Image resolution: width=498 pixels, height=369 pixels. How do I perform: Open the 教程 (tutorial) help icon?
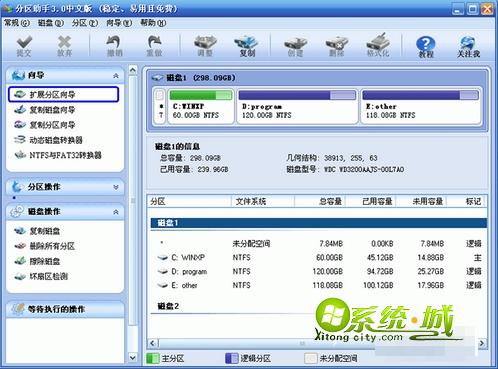(426, 47)
